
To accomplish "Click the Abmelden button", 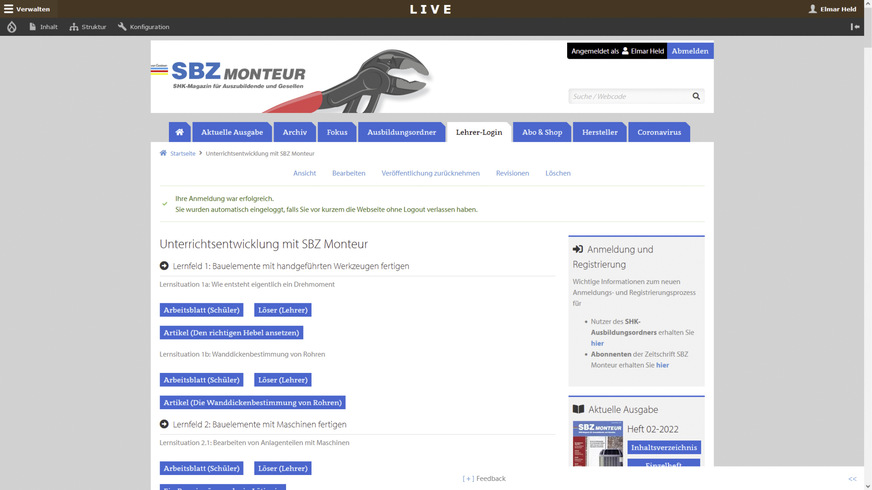I will [x=690, y=51].
